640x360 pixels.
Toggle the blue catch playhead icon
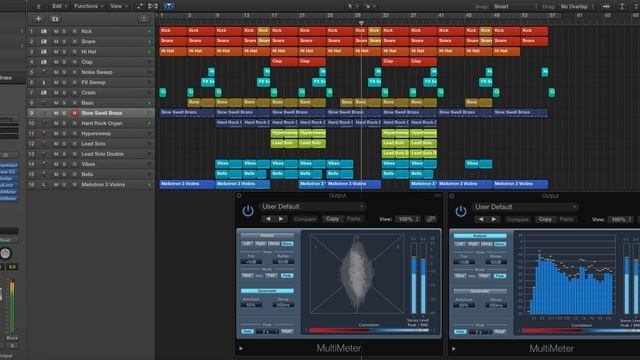pyautogui.click(x=169, y=6)
